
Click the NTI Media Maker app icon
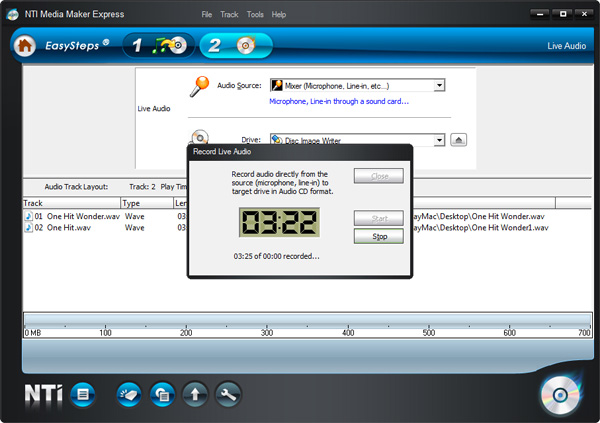pyautogui.click(x=12, y=15)
